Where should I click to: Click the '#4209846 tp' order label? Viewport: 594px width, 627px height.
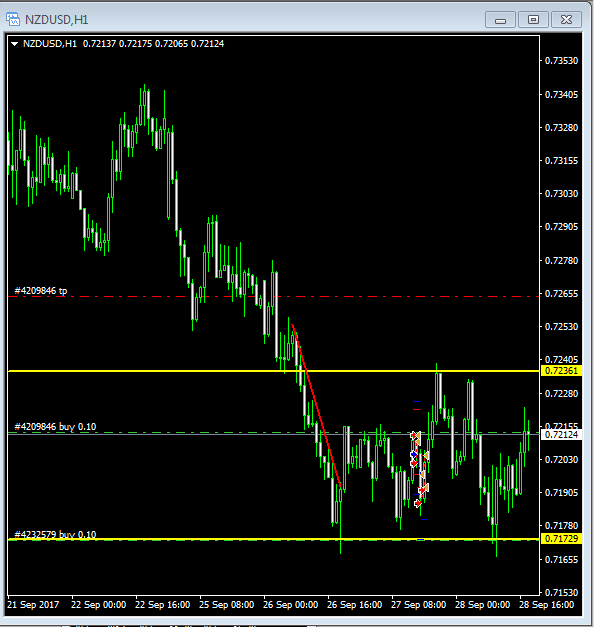point(41,291)
